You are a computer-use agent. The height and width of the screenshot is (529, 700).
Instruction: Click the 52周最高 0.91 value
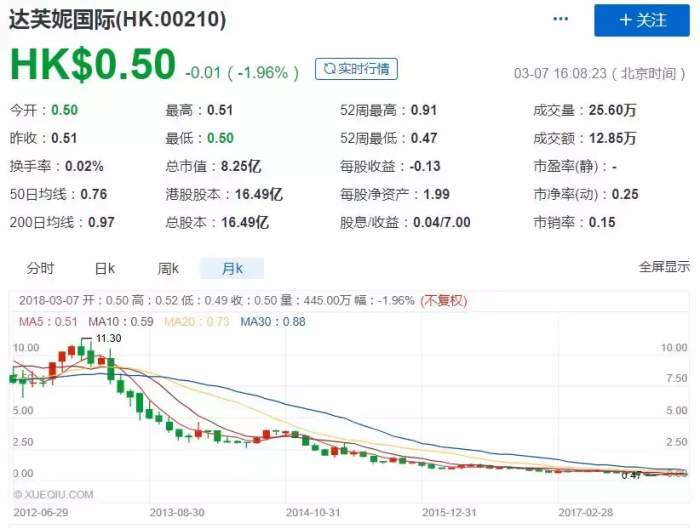424,110
